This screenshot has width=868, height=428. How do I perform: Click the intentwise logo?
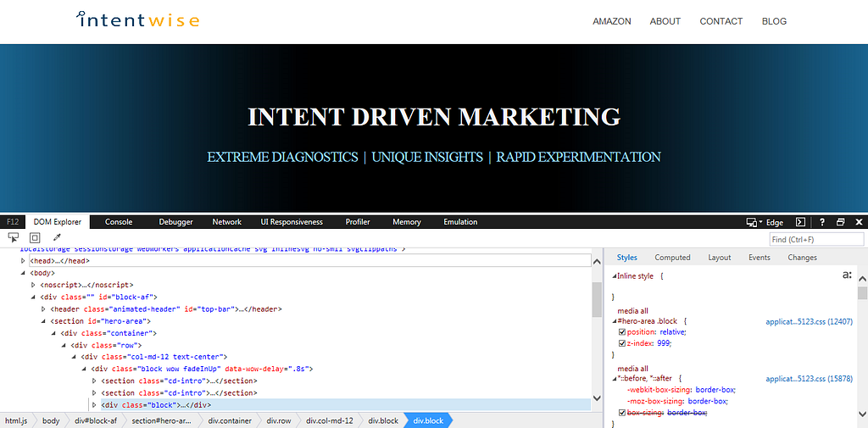point(138,19)
